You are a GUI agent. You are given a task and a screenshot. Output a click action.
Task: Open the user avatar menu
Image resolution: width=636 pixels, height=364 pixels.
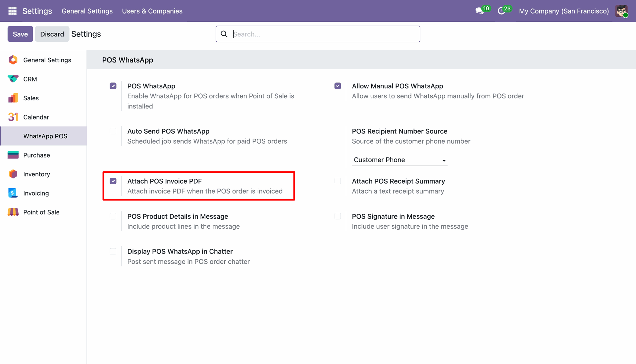click(621, 11)
